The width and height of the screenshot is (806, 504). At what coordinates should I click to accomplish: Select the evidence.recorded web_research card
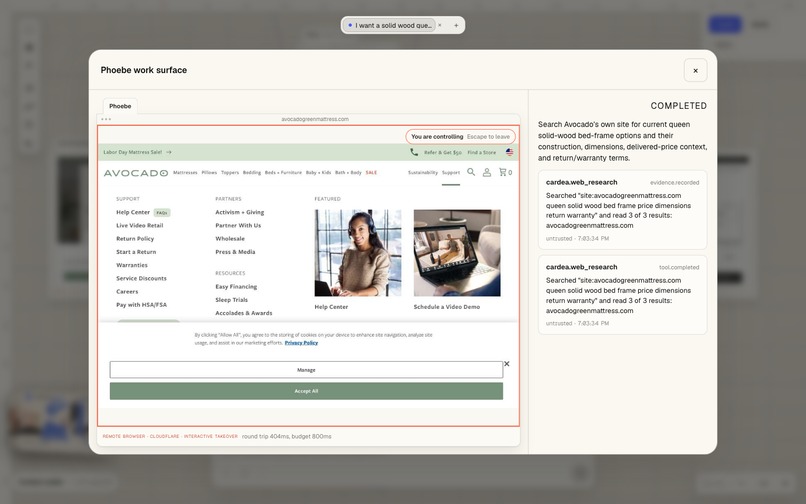pos(622,210)
